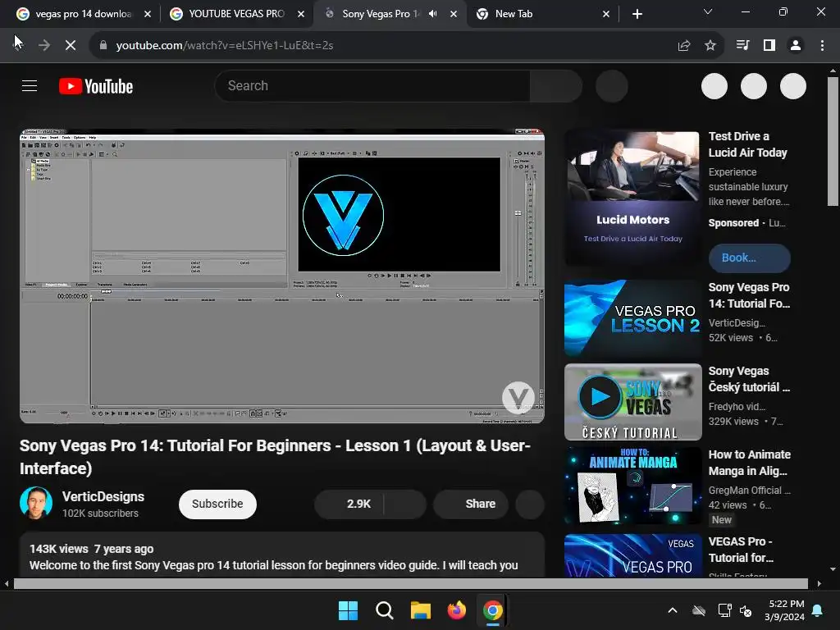Click into the YouTube Search box
This screenshot has width=840, height=630.
tap(372, 85)
